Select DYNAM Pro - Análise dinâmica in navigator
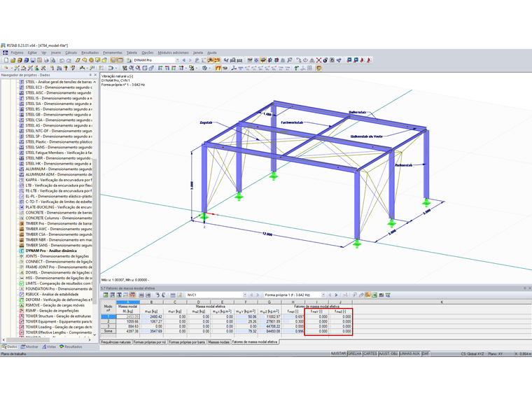 pos(51,251)
